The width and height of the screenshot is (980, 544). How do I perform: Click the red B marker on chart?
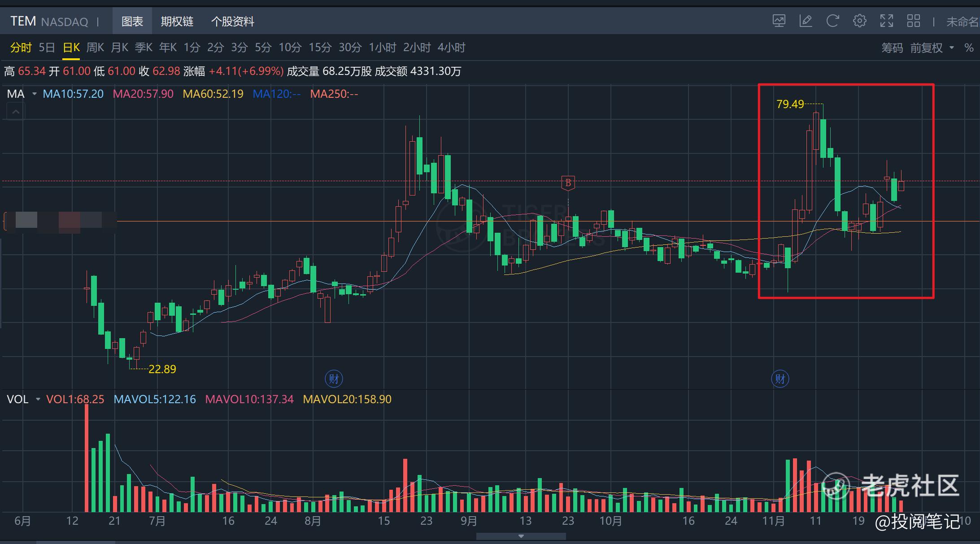pos(568,183)
